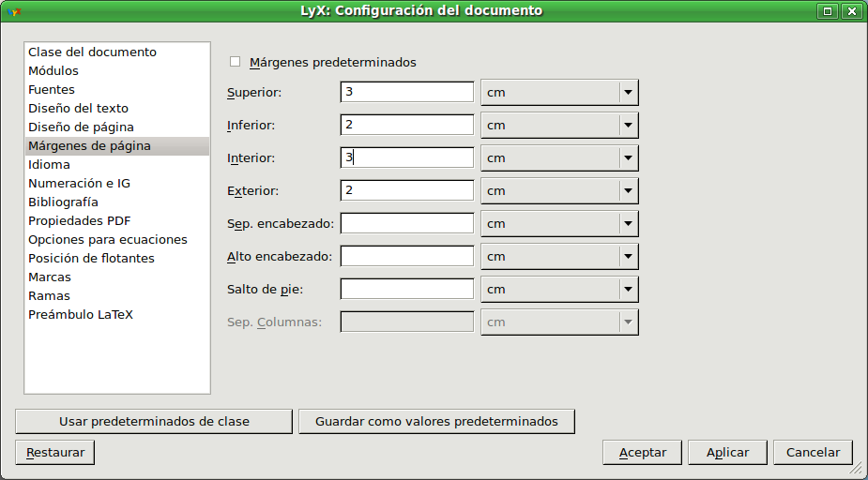Focus the Superior margin input field

point(407,92)
